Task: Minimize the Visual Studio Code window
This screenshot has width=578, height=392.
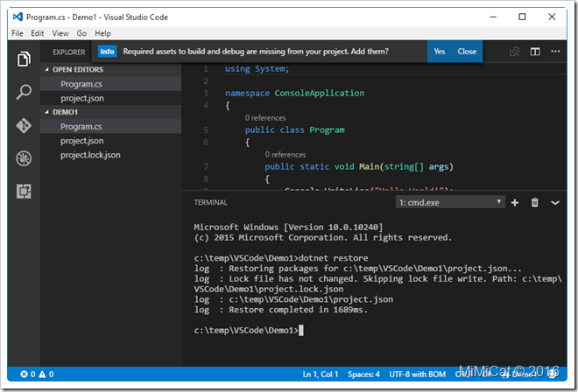Action: (493, 17)
